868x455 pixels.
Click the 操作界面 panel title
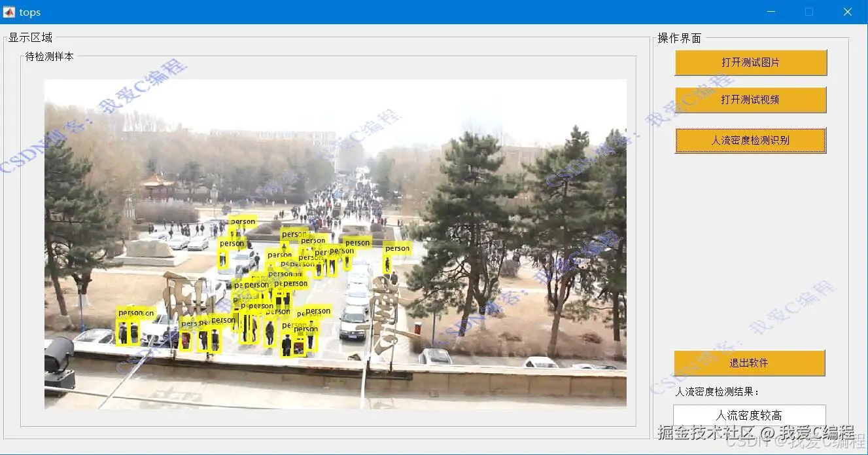(680, 39)
